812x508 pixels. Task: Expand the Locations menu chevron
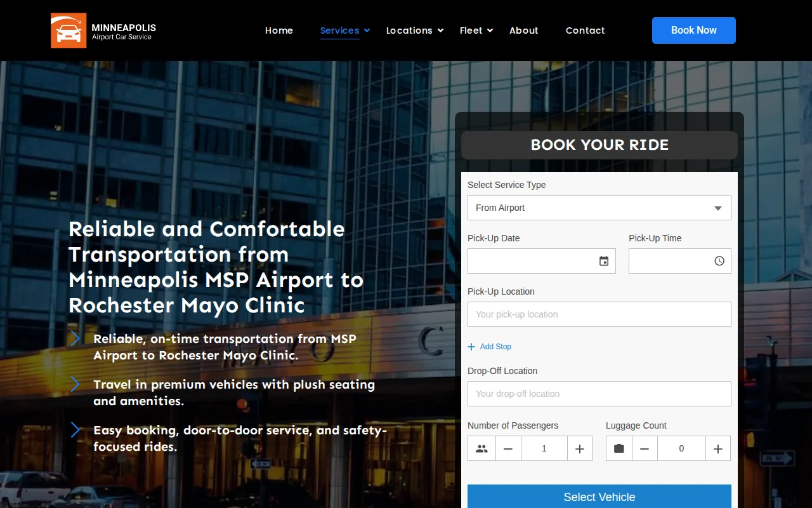tap(440, 30)
